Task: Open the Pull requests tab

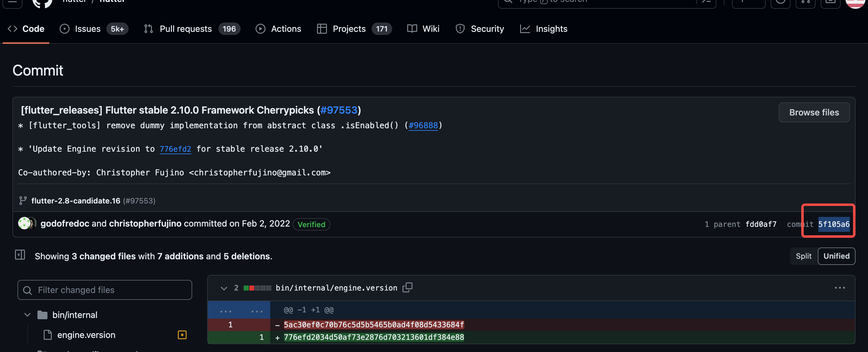Action: pos(192,29)
